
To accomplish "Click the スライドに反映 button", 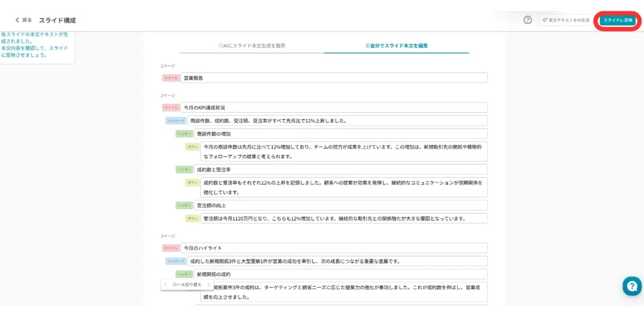I will 618,20.
